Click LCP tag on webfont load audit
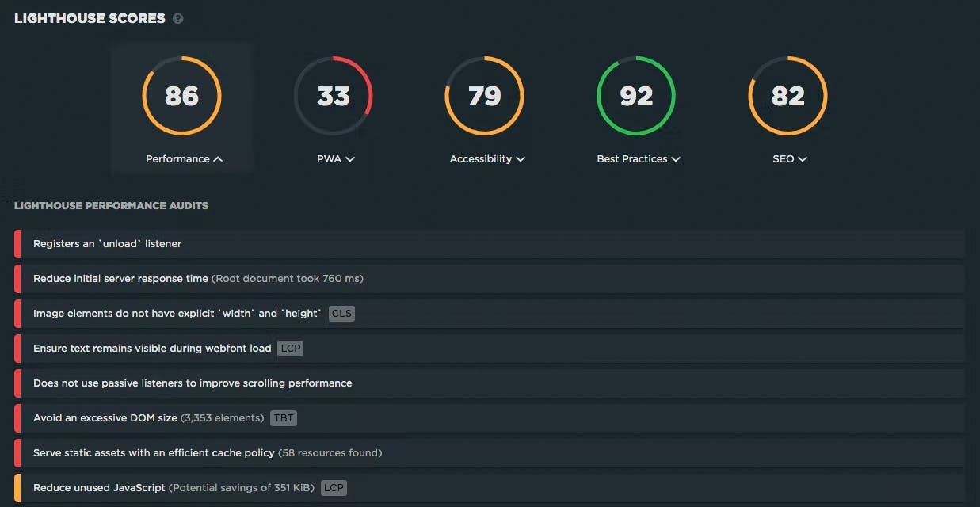The width and height of the screenshot is (980, 507). 290,349
